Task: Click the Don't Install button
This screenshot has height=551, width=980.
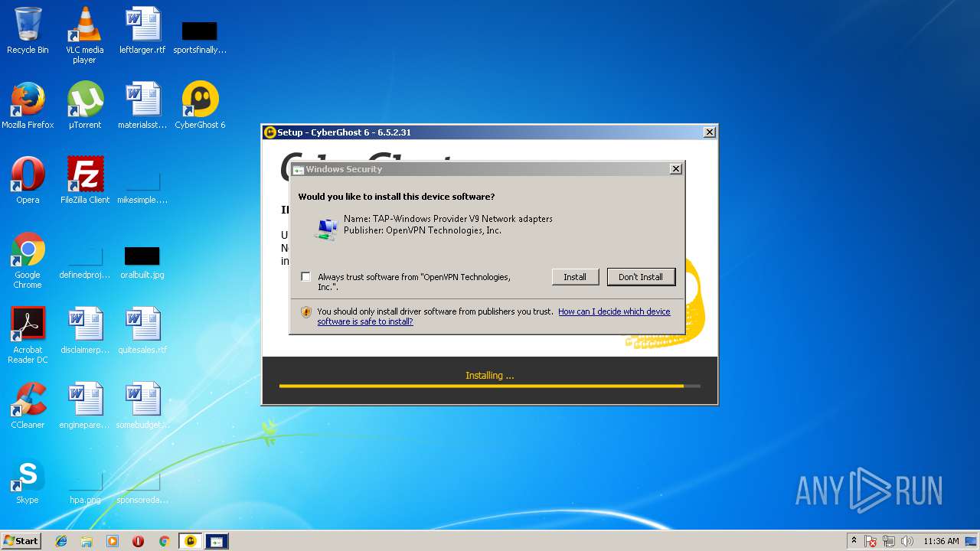Action: point(641,277)
